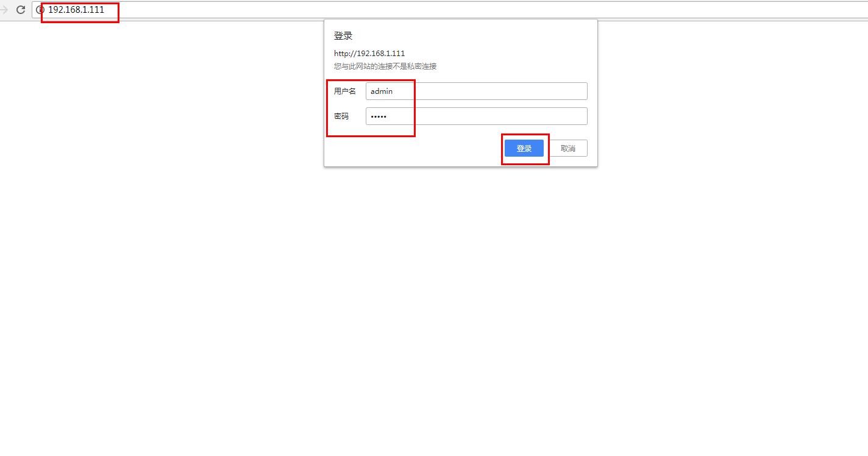Viewport: 868px width, 456px height.
Task: Click empty dialog space left of 登录 button
Action: coord(414,148)
